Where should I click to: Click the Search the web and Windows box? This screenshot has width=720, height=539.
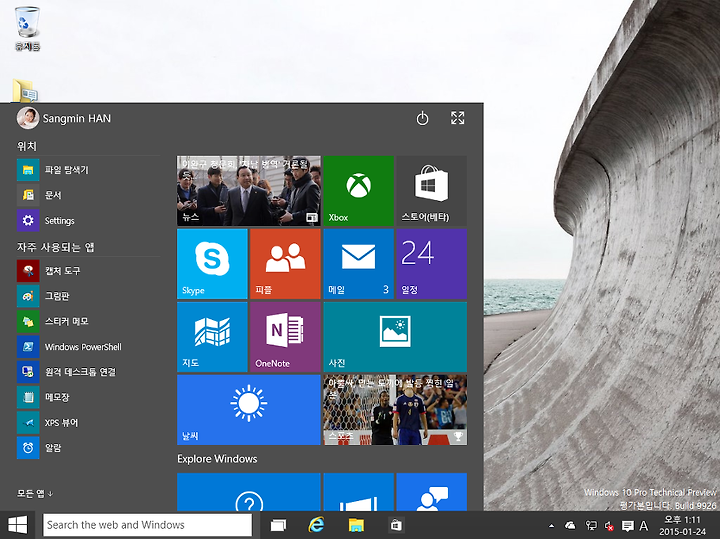[147, 525]
